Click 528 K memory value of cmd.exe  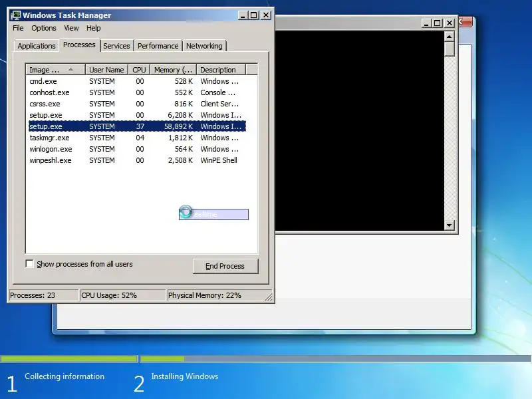(x=184, y=81)
